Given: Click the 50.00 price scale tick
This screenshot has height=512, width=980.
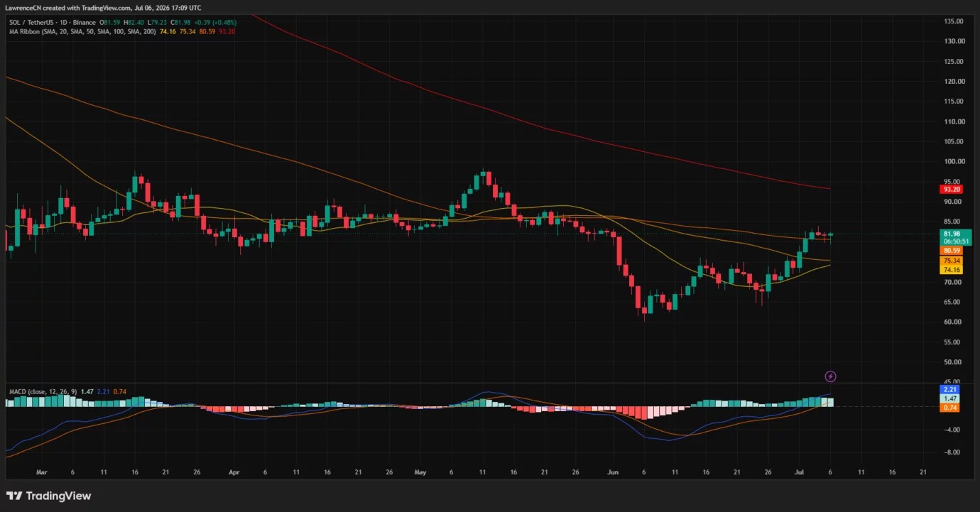Looking at the screenshot, I should (x=954, y=362).
